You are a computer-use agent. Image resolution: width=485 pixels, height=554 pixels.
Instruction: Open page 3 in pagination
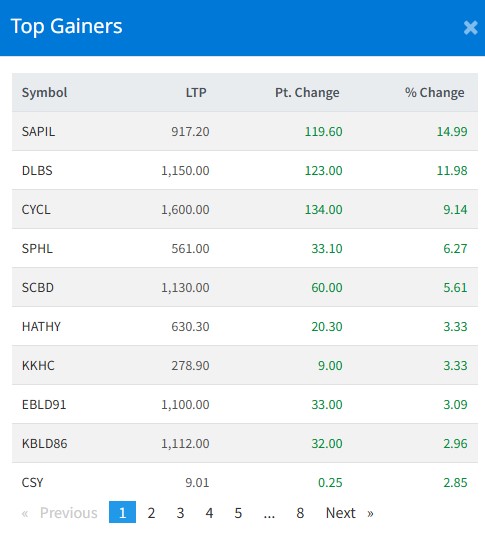point(180,513)
